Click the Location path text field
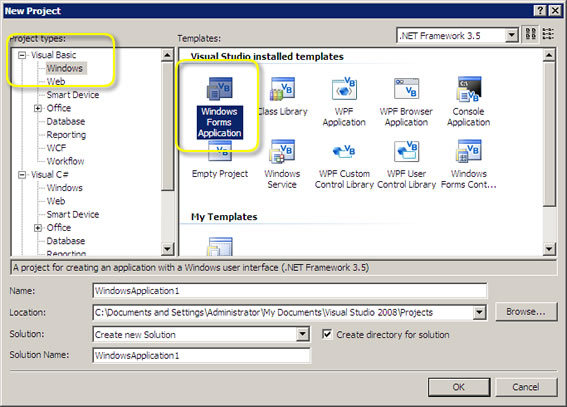The height and width of the screenshot is (407, 567). click(x=283, y=312)
